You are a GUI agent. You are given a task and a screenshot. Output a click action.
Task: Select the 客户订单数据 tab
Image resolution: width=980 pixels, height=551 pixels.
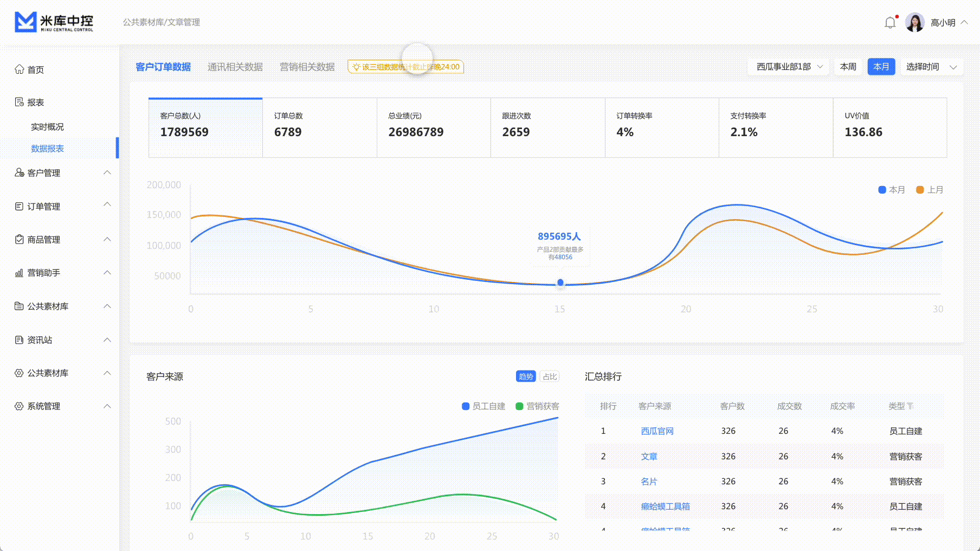(163, 67)
